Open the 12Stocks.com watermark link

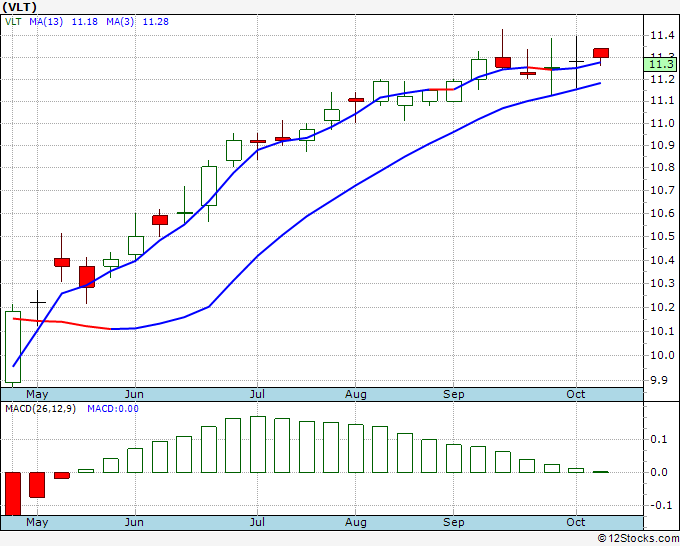coord(635,539)
